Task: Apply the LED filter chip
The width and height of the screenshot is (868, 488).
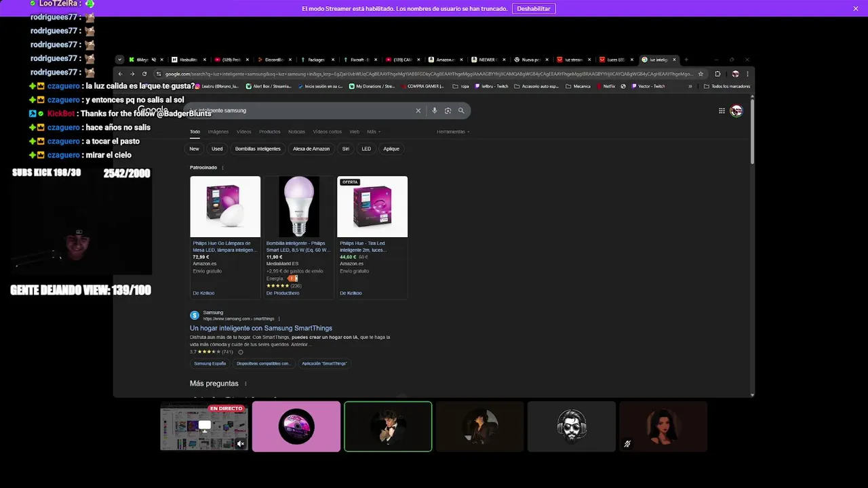Action: [x=366, y=148]
